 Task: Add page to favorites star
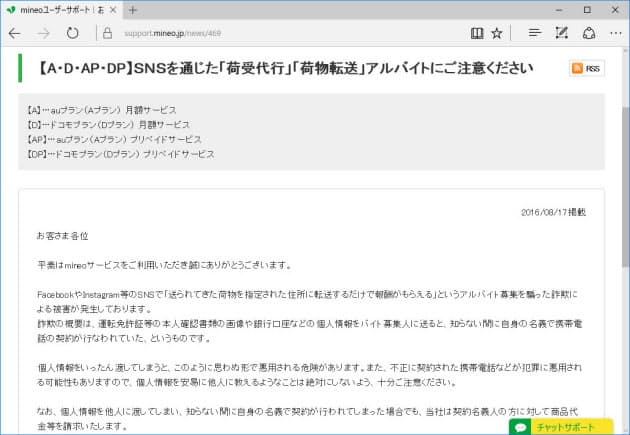(x=497, y=33)
